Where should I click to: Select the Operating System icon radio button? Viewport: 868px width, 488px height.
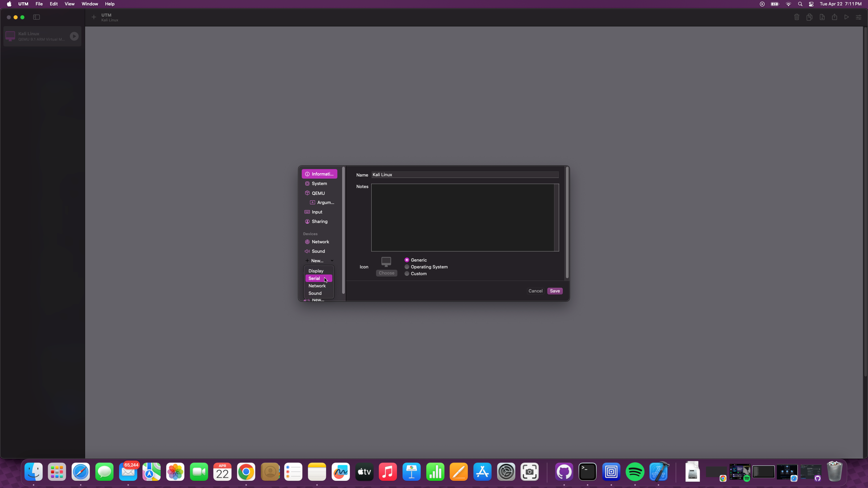tap(407, 267)
